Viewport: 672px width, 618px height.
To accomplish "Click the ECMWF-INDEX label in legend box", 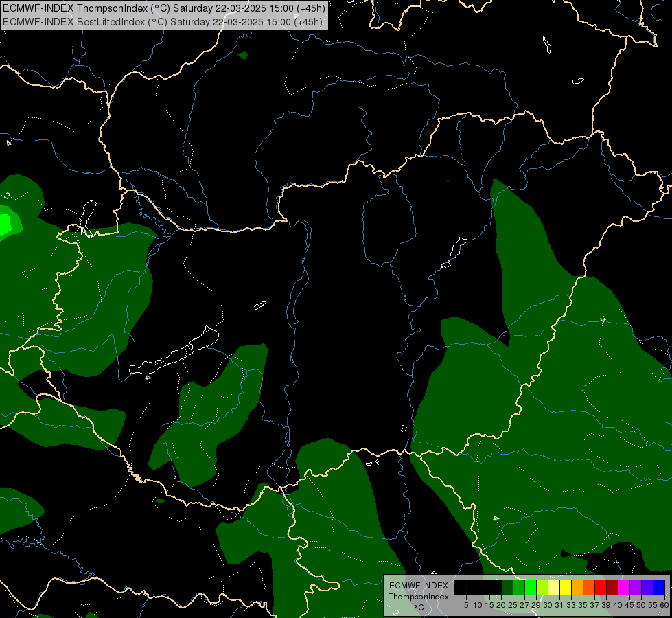I will tap(418, 586).
